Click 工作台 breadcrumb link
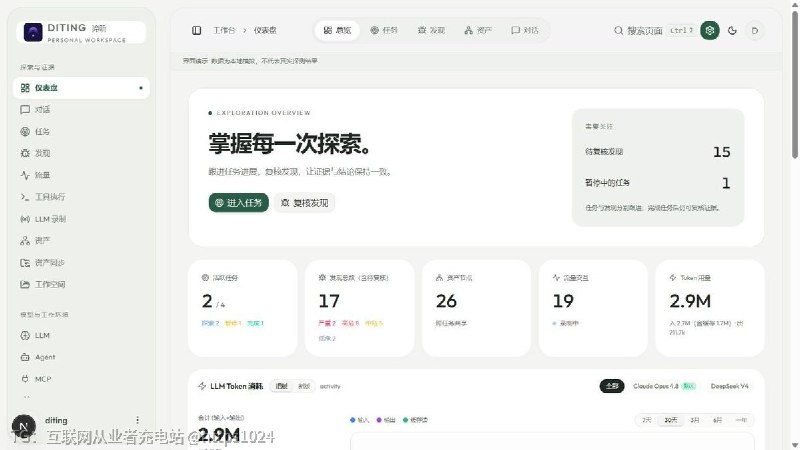This screenshot has height=450, width=800. (224, 31)
